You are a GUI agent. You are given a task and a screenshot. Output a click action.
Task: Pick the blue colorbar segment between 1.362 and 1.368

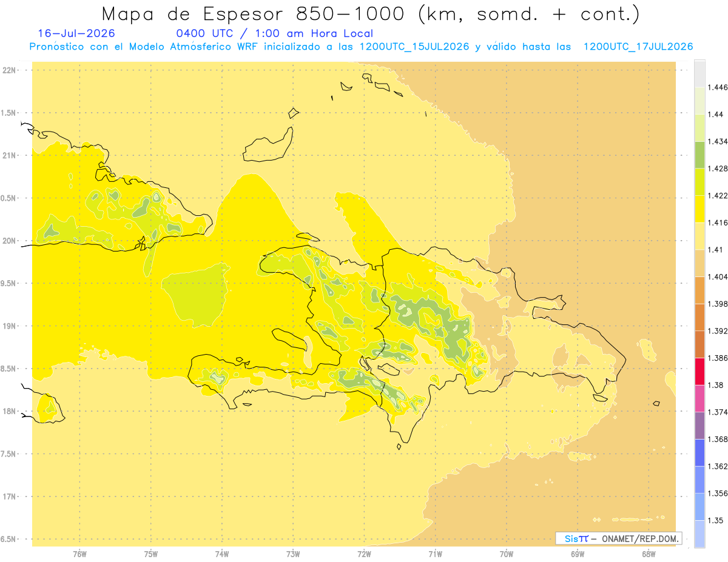point(699,452)
